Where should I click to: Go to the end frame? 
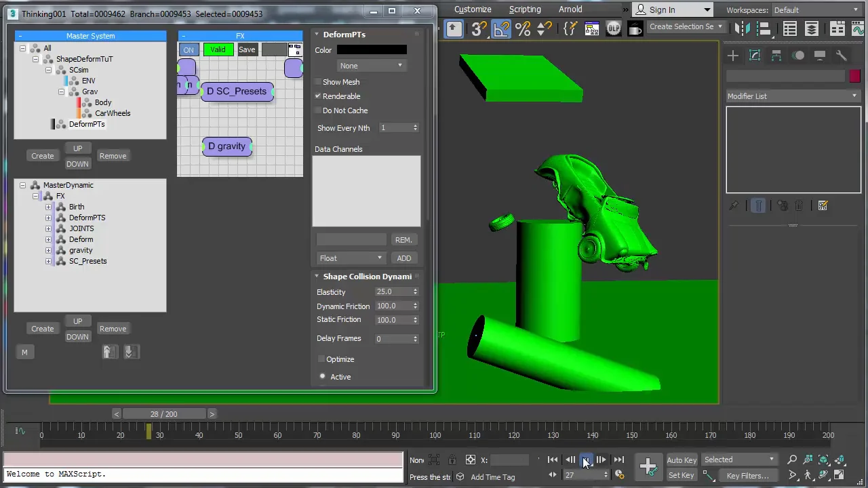click(x=618, y=460)
